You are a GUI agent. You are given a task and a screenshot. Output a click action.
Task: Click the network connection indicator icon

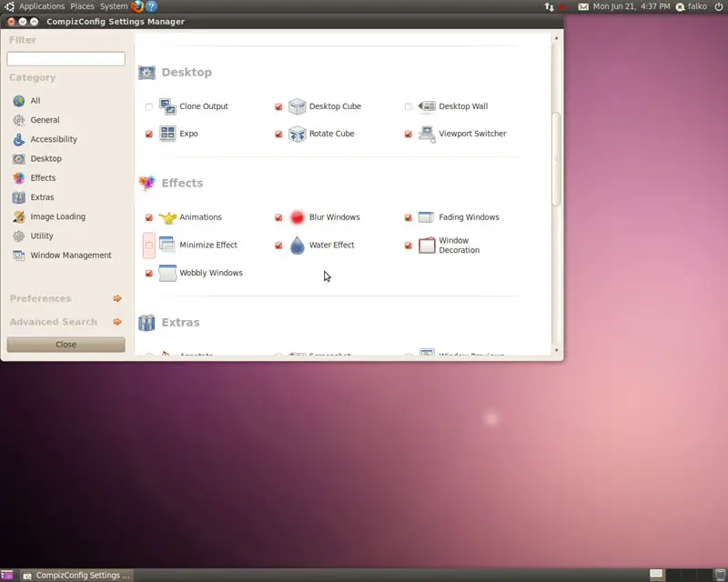click(x=550, y=6)
